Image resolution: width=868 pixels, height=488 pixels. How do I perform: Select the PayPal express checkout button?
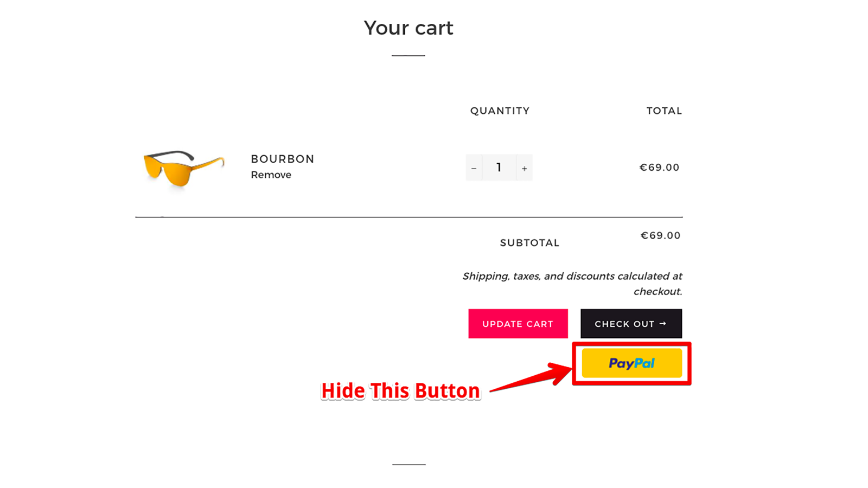coord(631,363)
